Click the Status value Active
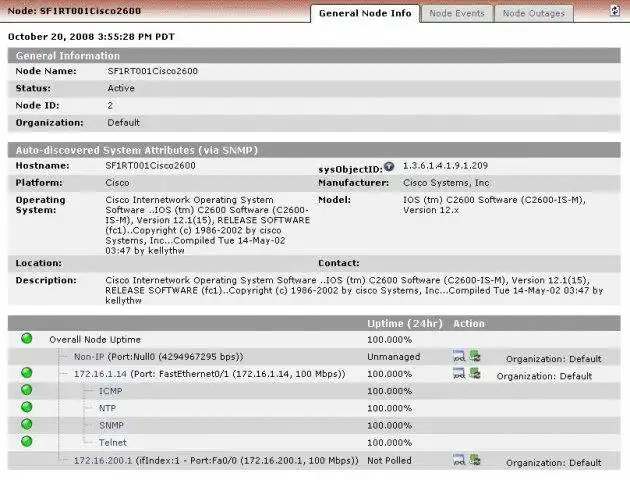The image size is (630, 480). point(121,88)
